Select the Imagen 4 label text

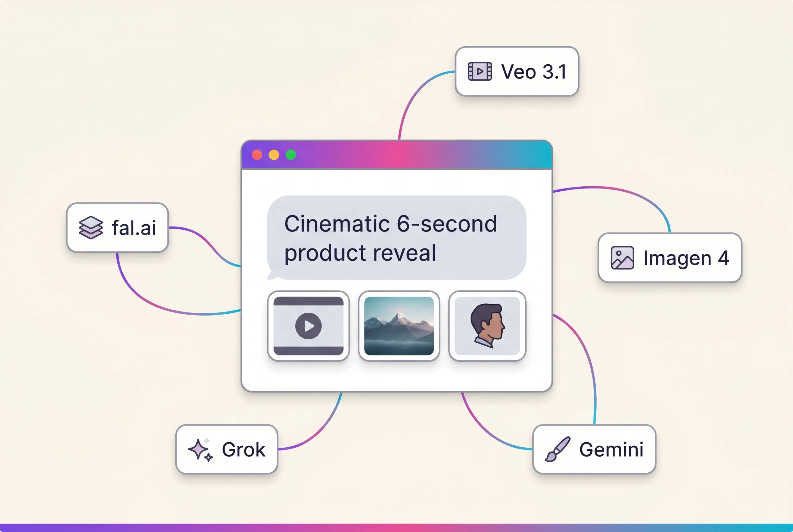686,258
